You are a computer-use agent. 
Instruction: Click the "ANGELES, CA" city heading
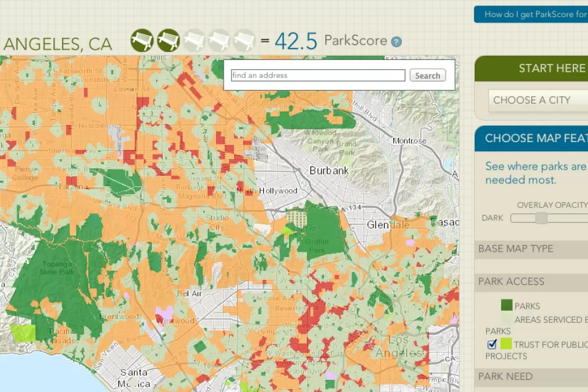pos(58,44)
